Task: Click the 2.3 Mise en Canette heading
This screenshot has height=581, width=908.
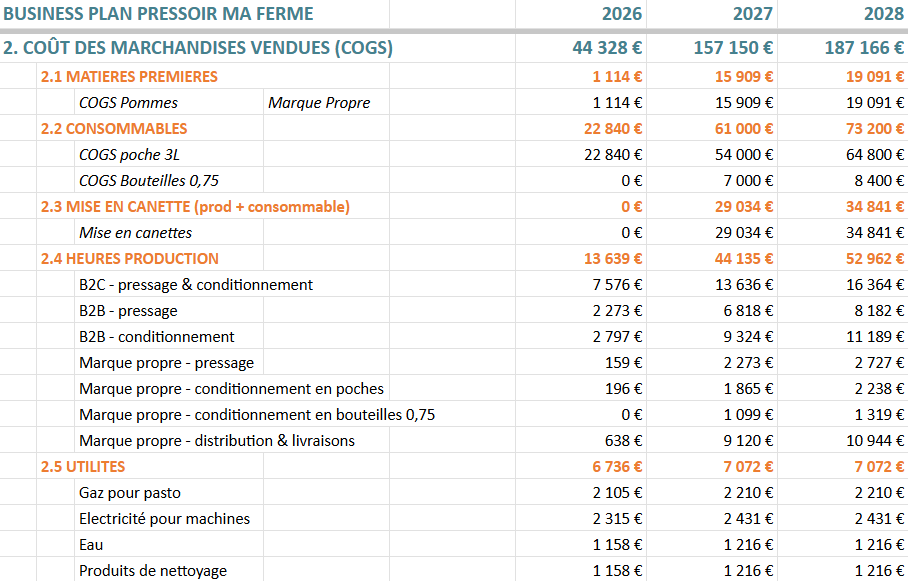Action: [x=195, y=206]
